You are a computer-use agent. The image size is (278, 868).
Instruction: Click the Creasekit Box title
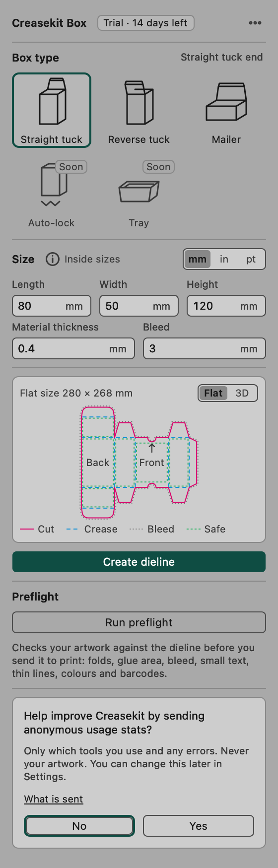point(49,23)
